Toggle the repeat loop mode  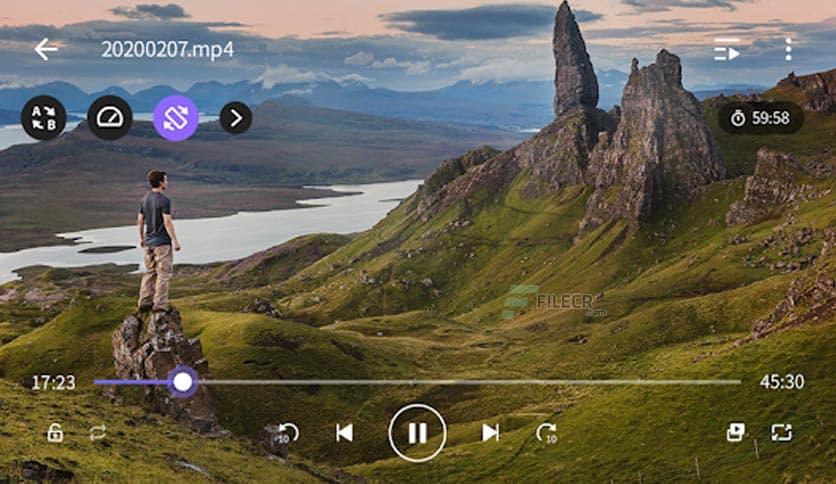[x=98, y=432]
